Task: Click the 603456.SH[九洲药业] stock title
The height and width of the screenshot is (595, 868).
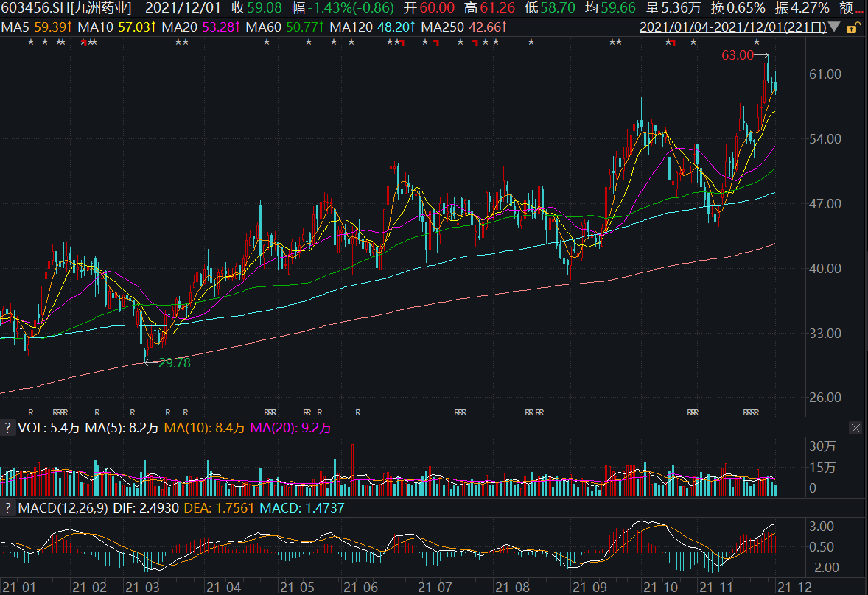Action: tap(66, 8)
